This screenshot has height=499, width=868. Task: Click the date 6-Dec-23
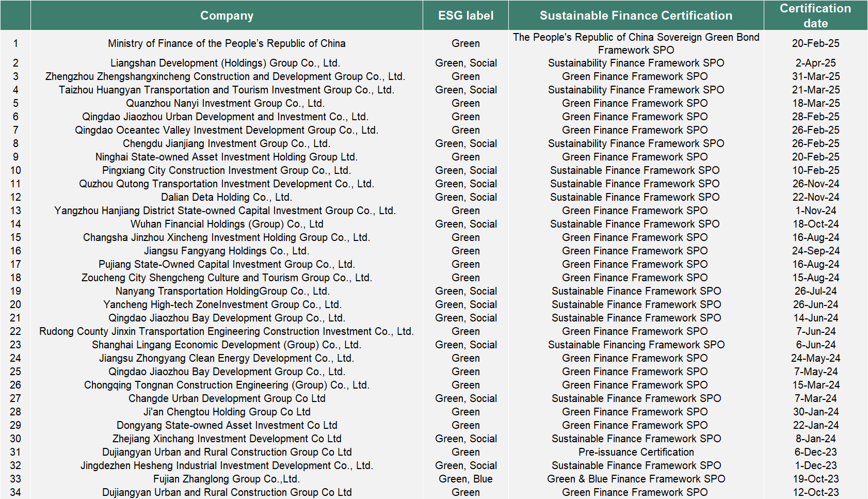click(815, 452)
